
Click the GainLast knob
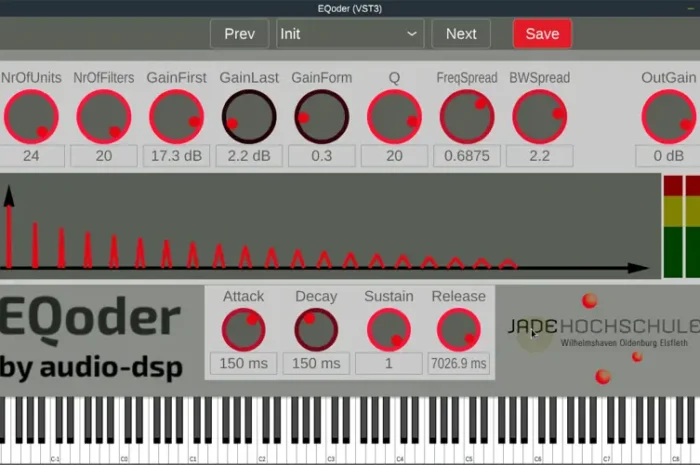249,116
